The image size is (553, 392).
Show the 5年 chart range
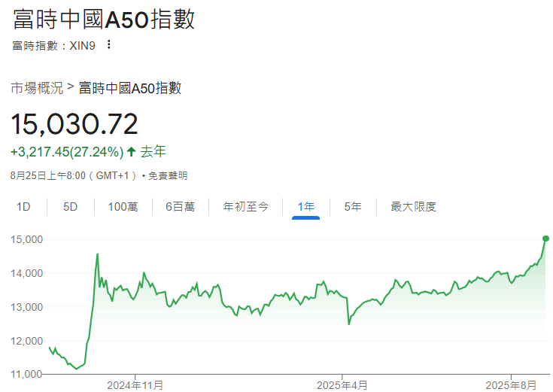click(353, 206)
